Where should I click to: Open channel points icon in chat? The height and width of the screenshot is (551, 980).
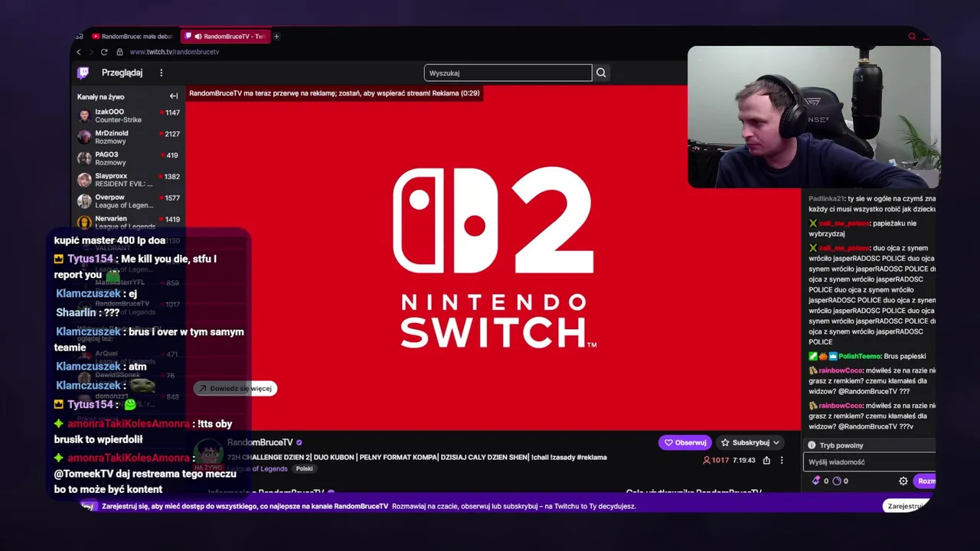tap(837, 481)
